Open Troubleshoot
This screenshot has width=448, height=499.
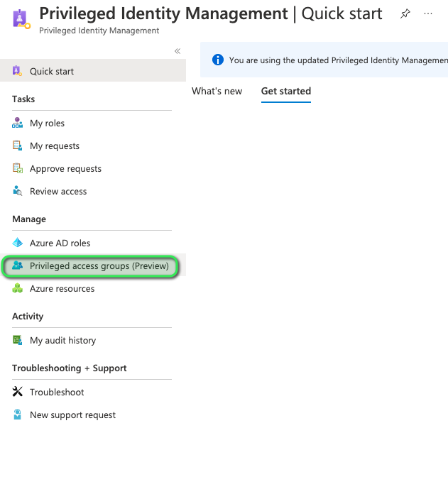coord(57,392)
